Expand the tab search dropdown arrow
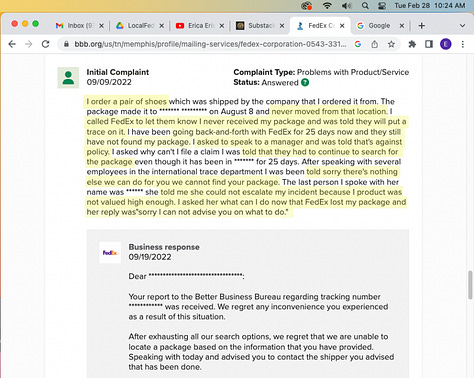474x378 pixels. (x=462, y=26)
